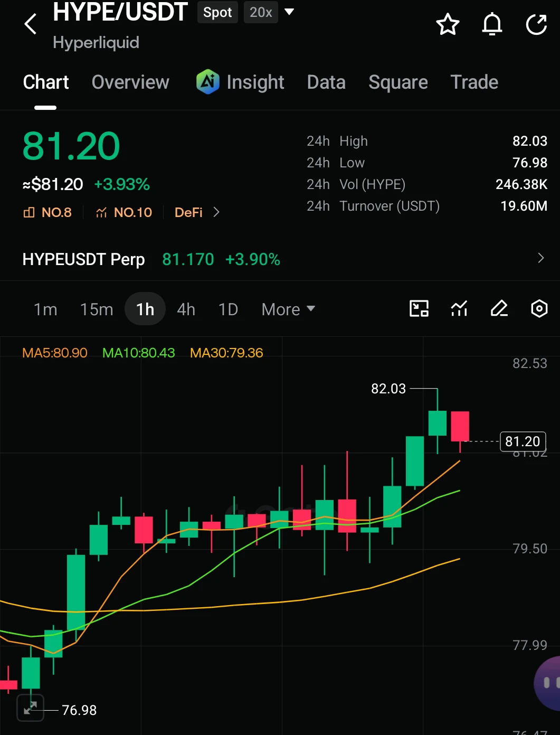Add HYPE/USDT to favorites with star icon

[448, 24]
